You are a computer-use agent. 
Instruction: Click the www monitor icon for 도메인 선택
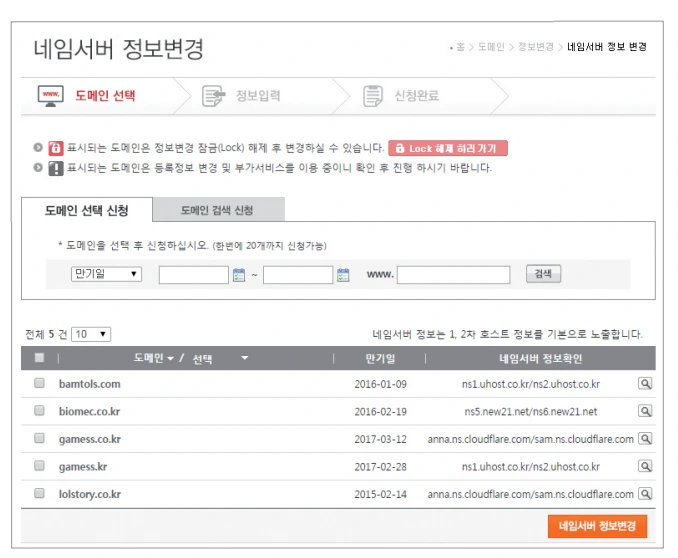coord(51,96)
